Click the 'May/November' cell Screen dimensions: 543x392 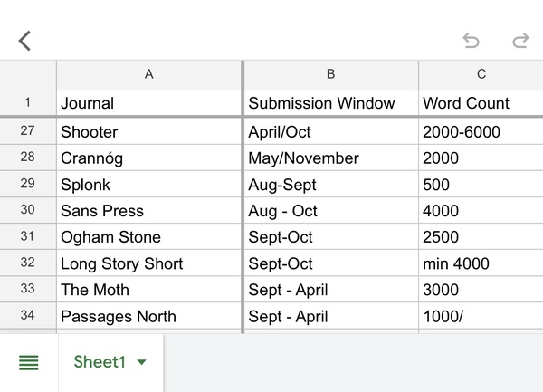(x=331, y=158)
